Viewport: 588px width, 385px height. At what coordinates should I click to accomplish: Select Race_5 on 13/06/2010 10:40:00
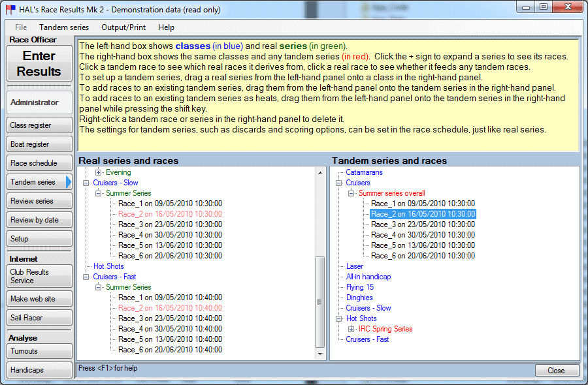171,339
